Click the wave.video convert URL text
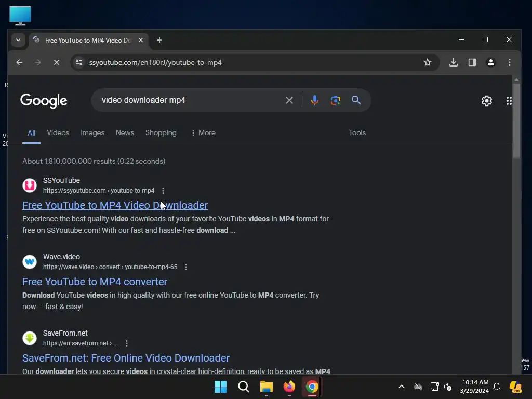 [x=110, y=267]
